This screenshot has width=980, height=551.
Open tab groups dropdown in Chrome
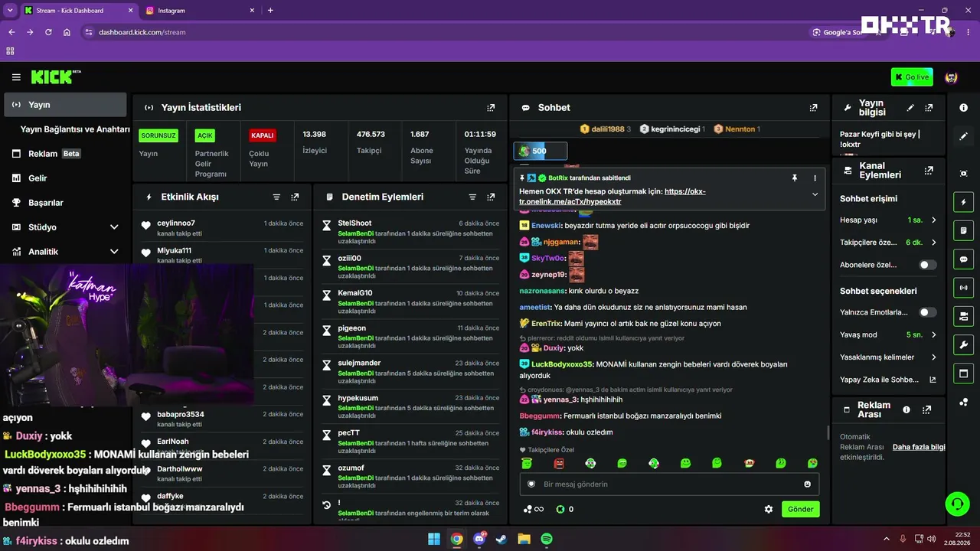(10, 11)
